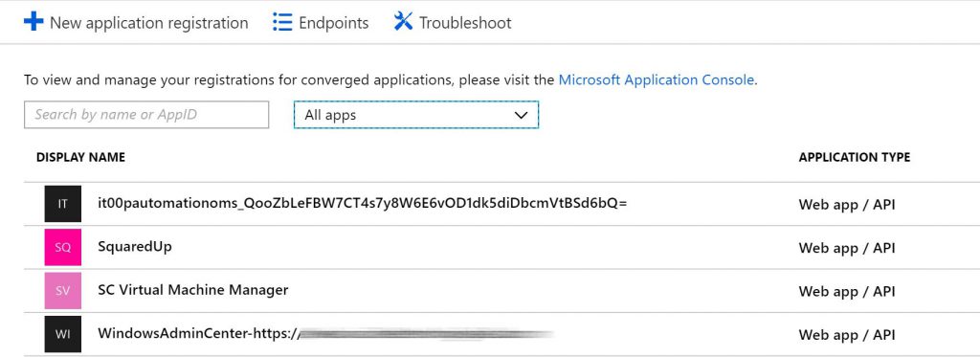Click the SV app tile icon

click(62, 291)
